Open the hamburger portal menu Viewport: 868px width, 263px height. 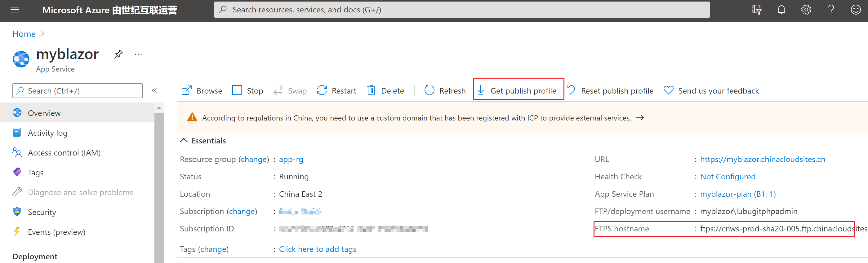(x=15, y=10)
